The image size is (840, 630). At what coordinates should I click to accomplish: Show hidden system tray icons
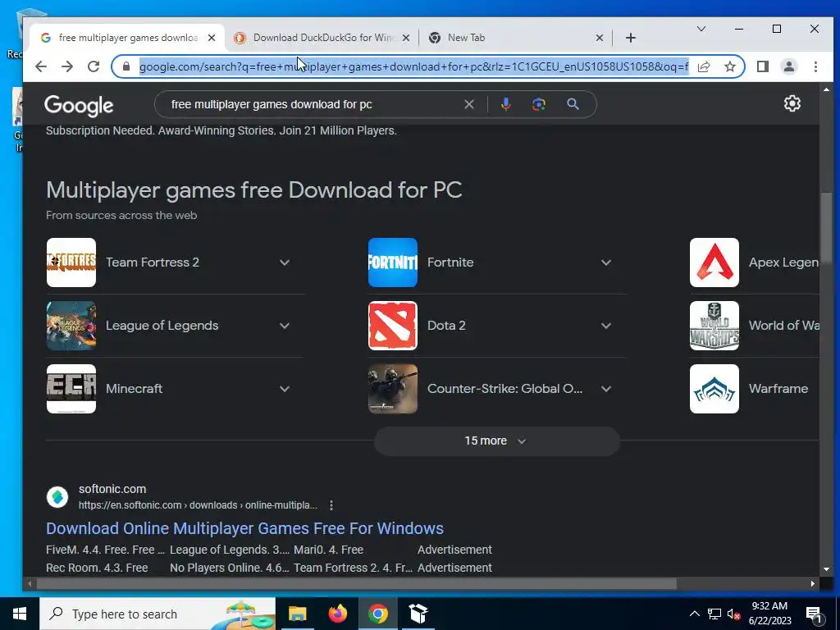point(694,614)
